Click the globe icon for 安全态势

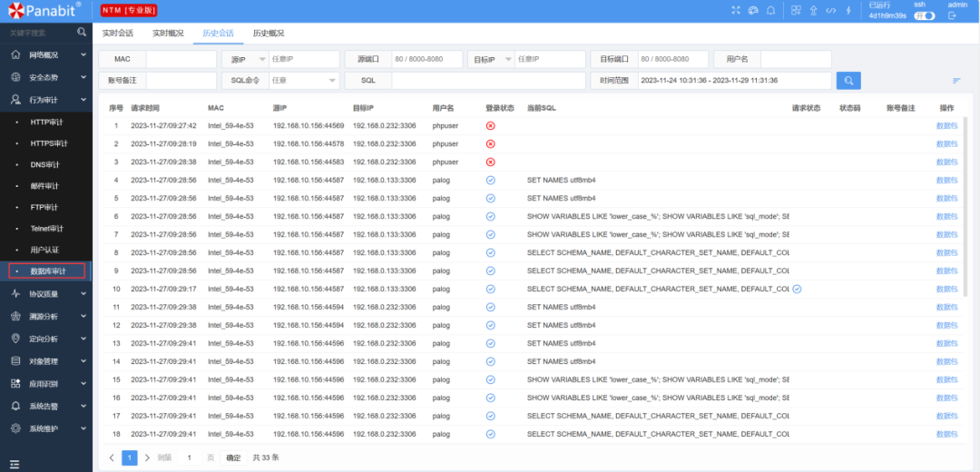tap(15, 77)
